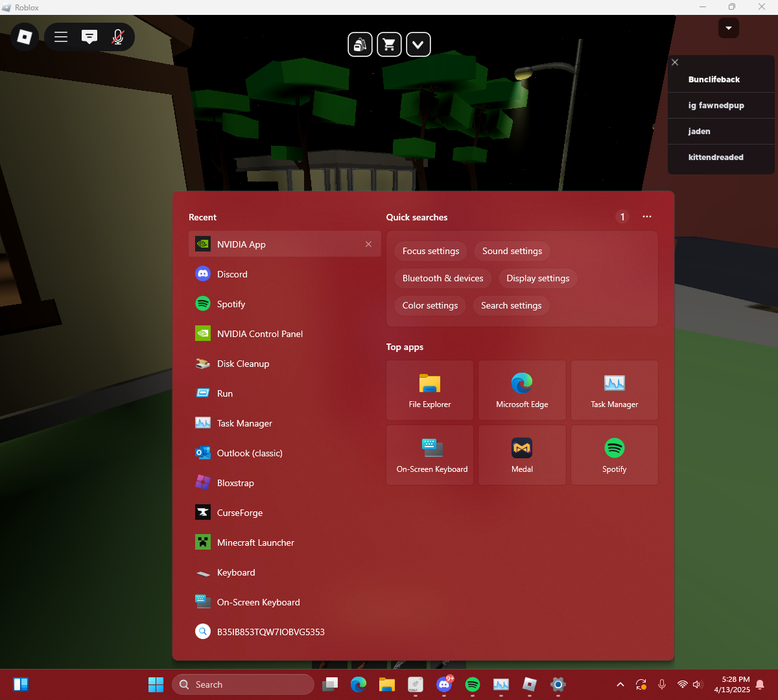Search again for B35IB853TQW7IOBVG5353
This screenshot has width=778, height=700.
pyautogui.click(x=285, y=632)
